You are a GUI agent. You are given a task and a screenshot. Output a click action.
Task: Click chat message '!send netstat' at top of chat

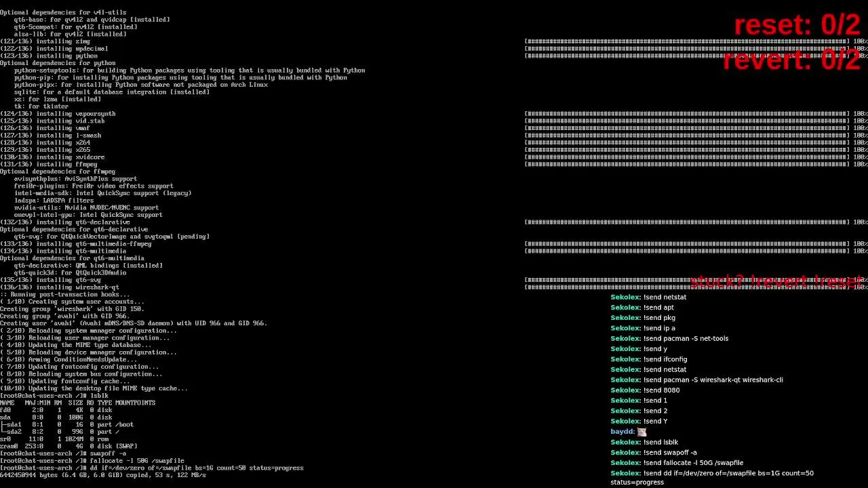click(x=648, y=298)
